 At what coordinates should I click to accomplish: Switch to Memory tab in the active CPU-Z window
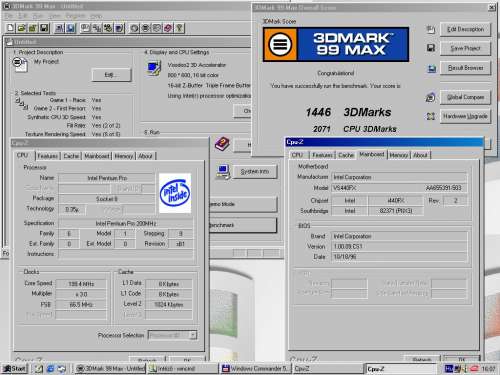click(x=398, y=155)
